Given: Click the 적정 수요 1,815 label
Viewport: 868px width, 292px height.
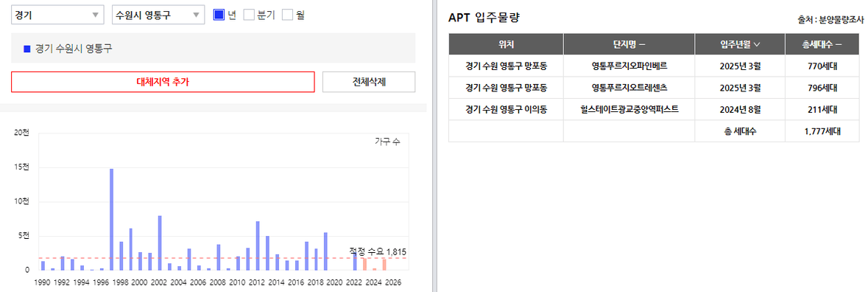Looking at the screenshot, I should click(378, 251).
